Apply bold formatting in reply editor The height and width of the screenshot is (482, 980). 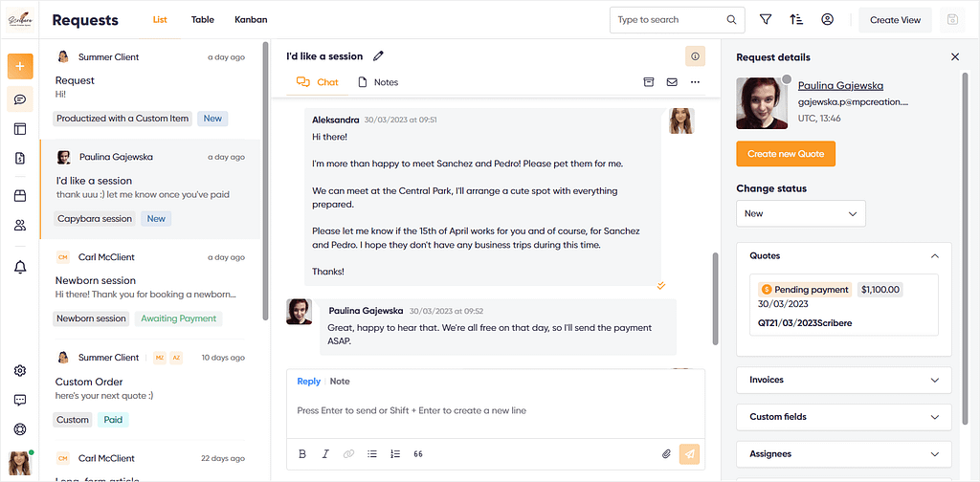[x=302, y=454]
